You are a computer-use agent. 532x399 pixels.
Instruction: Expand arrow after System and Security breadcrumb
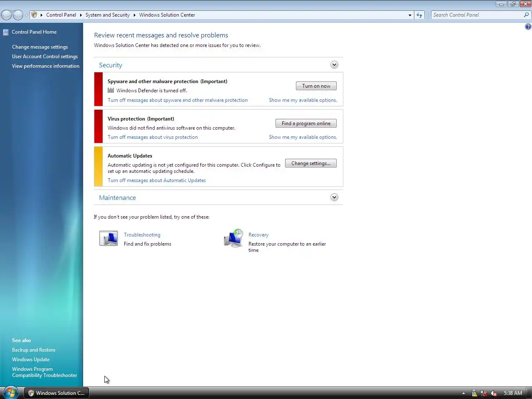pos(134,15)
